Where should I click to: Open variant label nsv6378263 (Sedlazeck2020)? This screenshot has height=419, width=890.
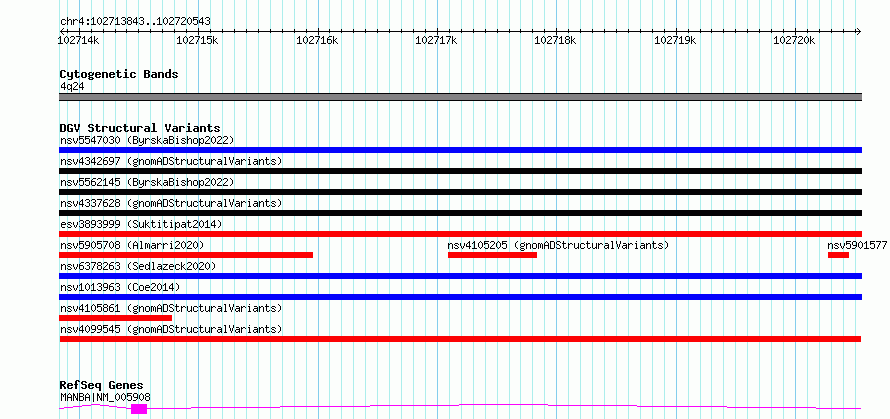[x=138, y=266]
